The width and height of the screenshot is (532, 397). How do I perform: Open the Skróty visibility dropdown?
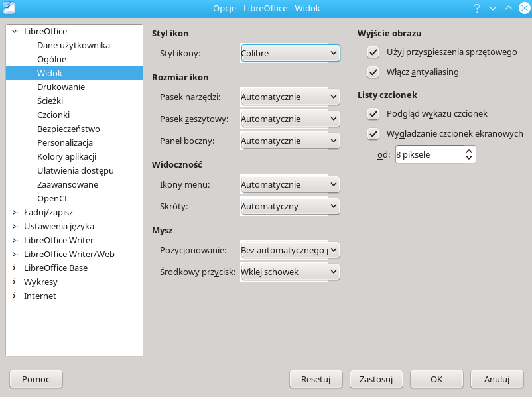290,207
